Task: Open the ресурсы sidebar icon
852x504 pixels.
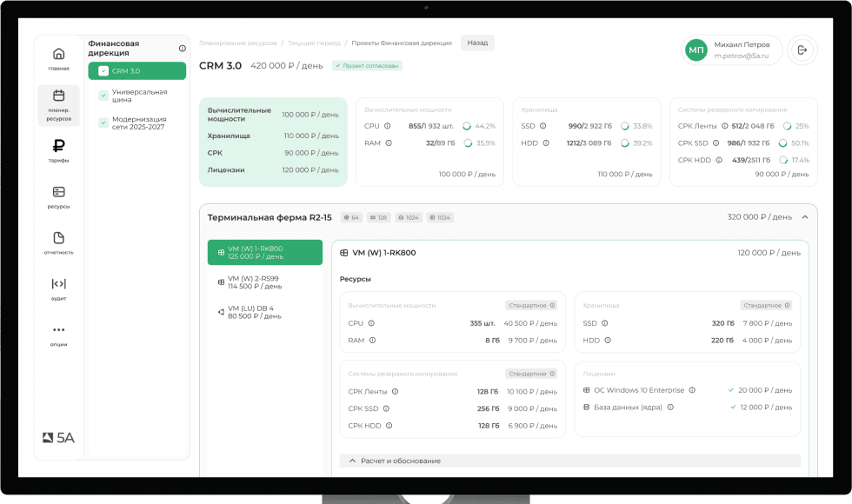Action: (58, 192)
